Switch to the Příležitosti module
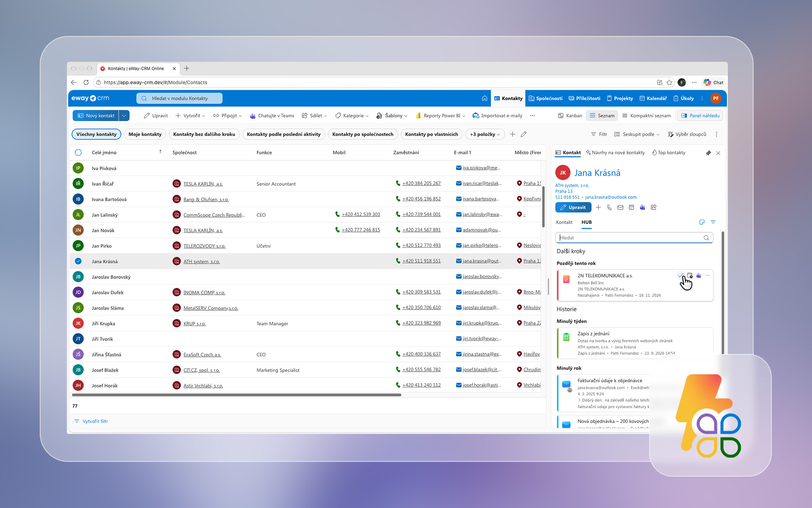 [x=584, y=98]
